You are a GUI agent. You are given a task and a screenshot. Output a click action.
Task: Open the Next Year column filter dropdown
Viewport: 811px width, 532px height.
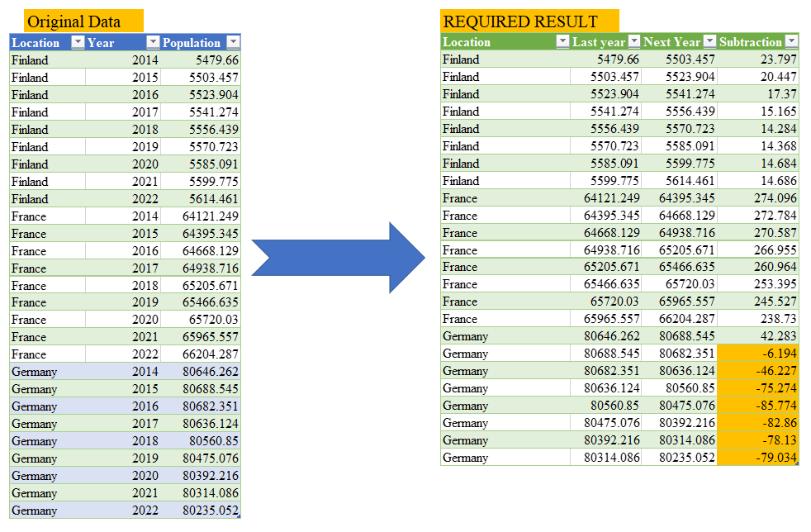710,41
